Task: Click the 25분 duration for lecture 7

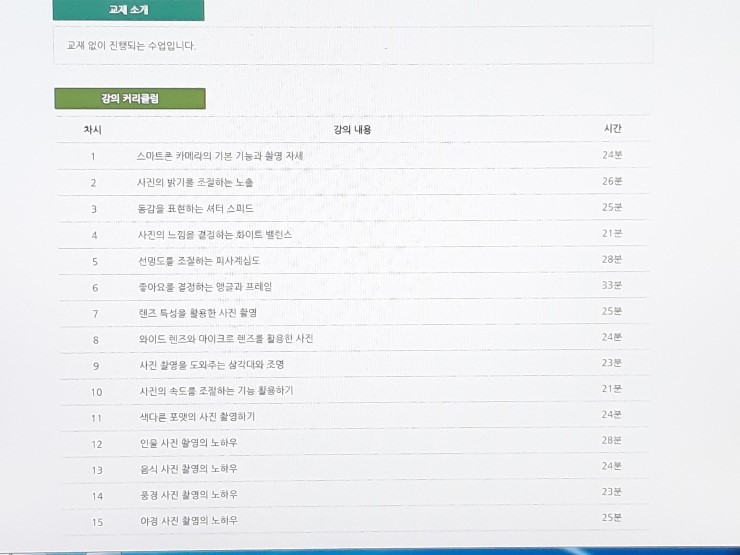Action: [x=612, y=311]
